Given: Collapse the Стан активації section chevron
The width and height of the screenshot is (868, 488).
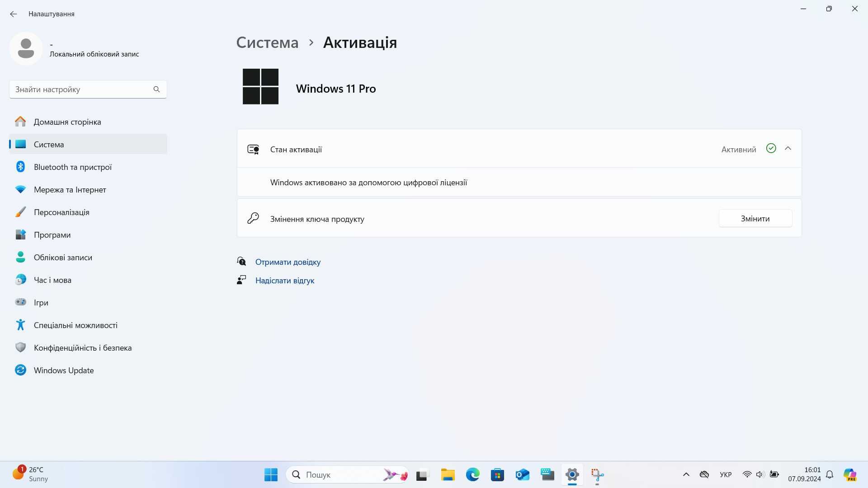Looking at the screenshot, I should click(788, 149).
